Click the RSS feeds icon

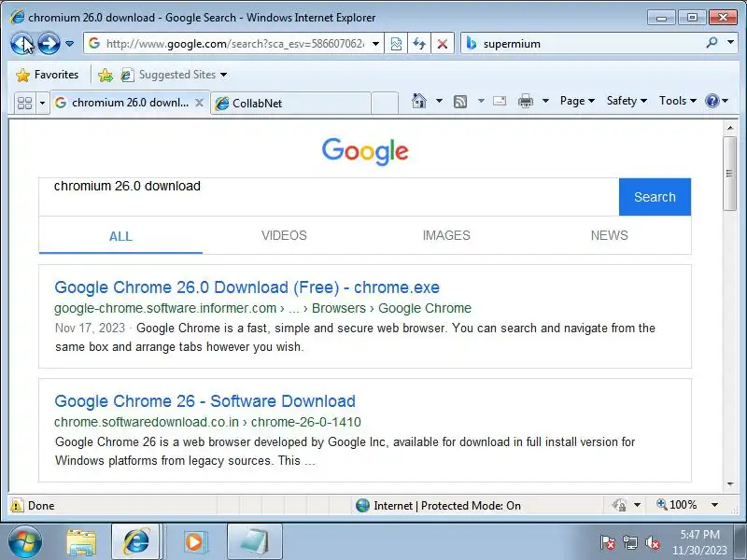tap(460, 101)
